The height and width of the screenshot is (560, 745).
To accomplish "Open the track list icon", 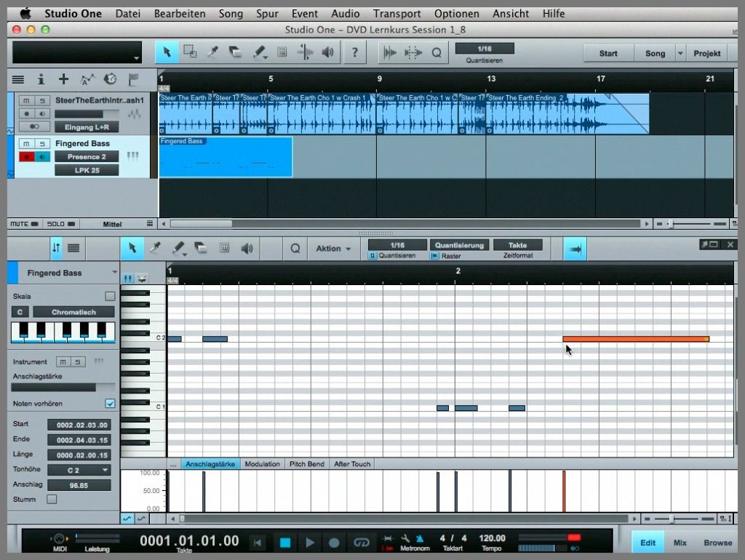I will [18, 79].
